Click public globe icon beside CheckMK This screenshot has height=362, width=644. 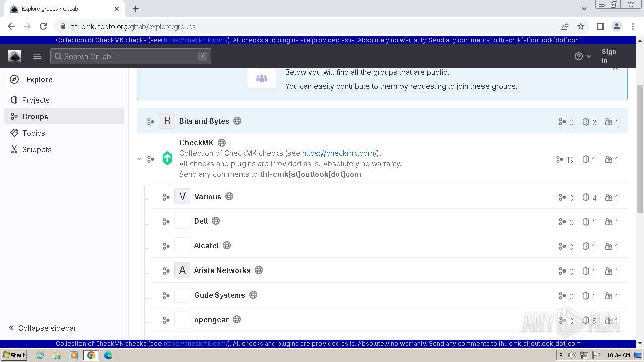pyautogui.click(x=222, y=143)
